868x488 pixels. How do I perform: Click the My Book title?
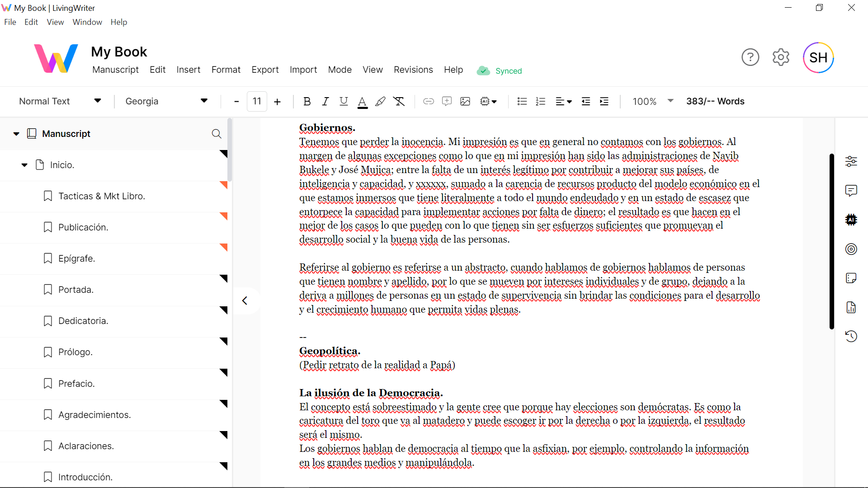119,52
